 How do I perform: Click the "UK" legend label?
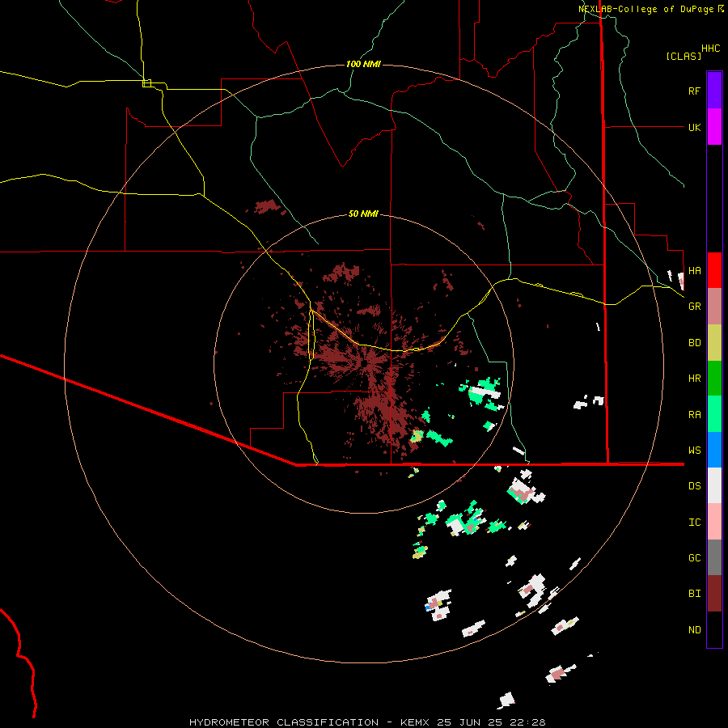[x=694, y=127]
